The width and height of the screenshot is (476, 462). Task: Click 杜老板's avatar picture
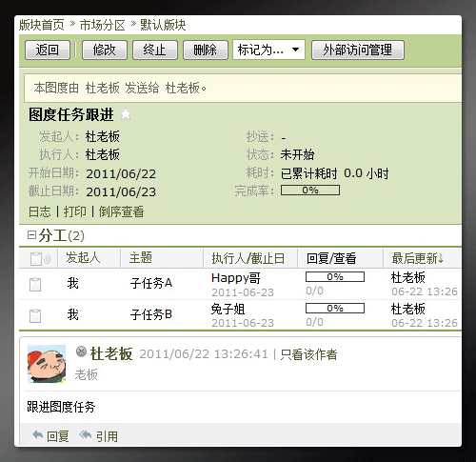[47, 364]
